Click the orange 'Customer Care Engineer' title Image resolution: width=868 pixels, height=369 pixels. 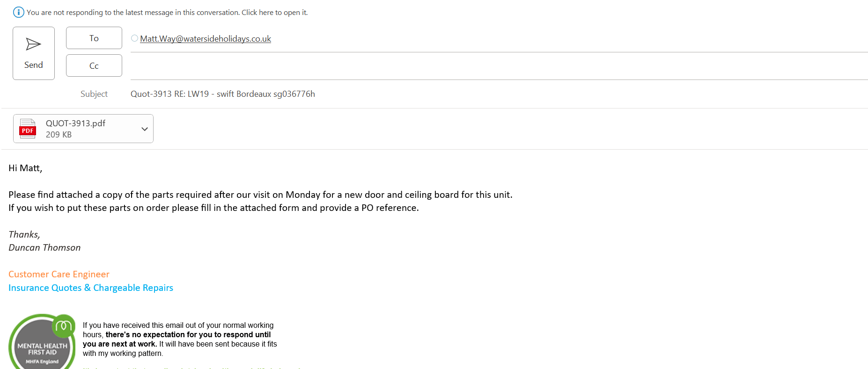click(x=59, y=275)
